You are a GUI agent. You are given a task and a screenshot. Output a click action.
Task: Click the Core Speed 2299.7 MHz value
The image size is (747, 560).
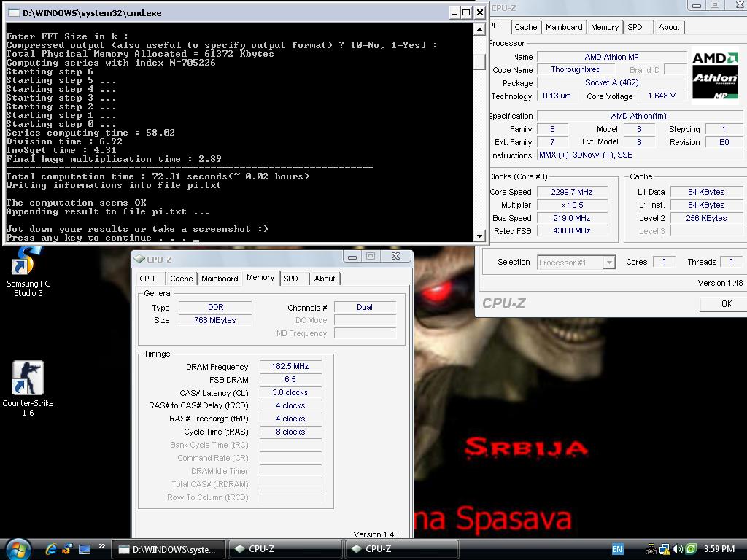572,192
